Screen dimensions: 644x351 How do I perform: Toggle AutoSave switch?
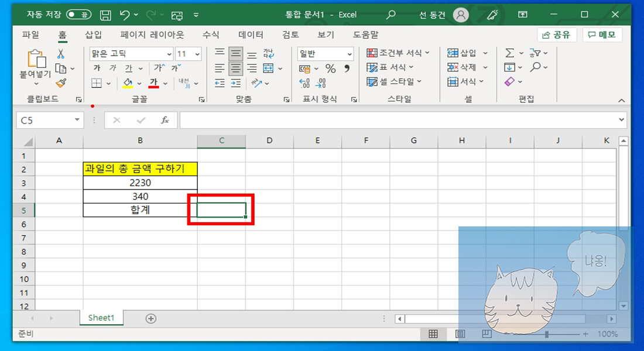(x=78, y=15)
